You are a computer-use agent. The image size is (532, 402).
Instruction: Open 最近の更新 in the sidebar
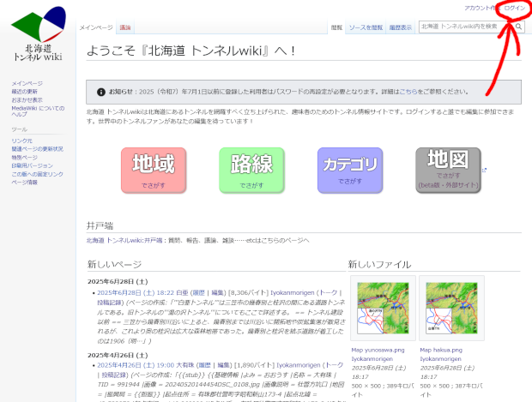point(24,91)
